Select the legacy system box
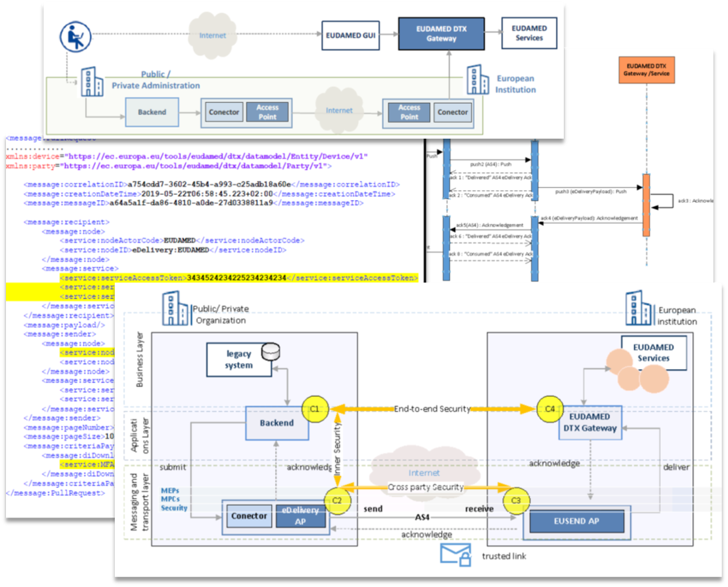The width and height of the screenshot is (728, 587). click(x=239, y=360)
